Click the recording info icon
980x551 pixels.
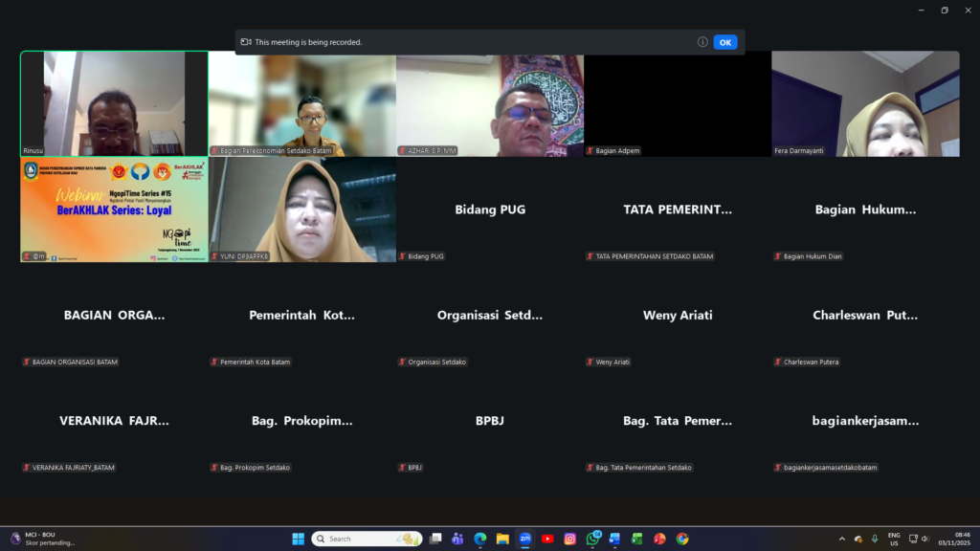point(702,42)
